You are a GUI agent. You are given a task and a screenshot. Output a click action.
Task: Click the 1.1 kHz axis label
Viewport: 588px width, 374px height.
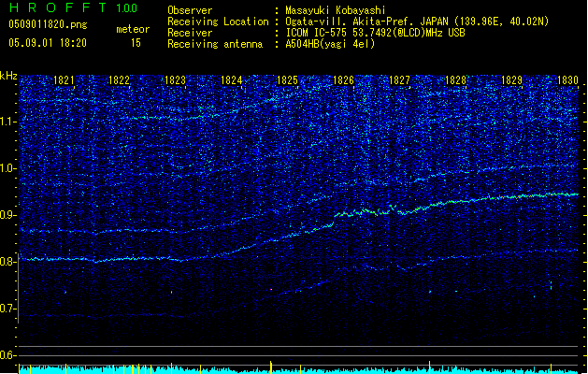pyautogui.click(x=8, y=122)
